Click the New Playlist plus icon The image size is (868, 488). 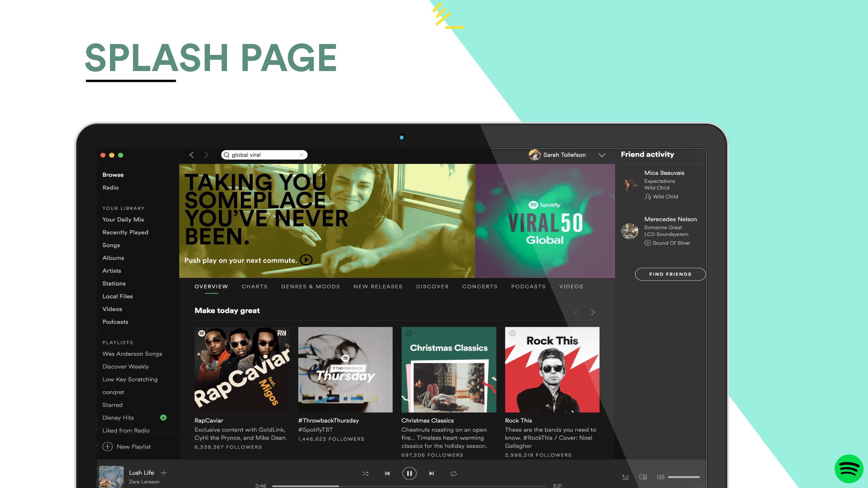tap(108, 447)
